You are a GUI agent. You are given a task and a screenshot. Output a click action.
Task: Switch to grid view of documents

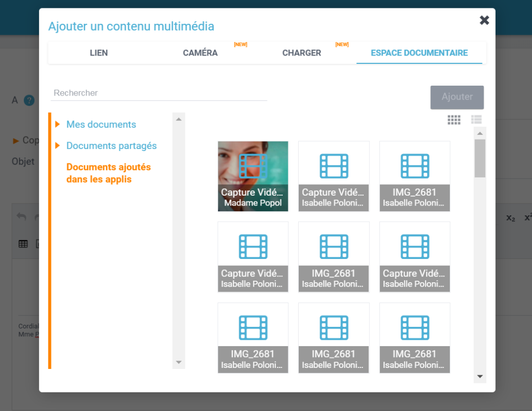(454, 120)
